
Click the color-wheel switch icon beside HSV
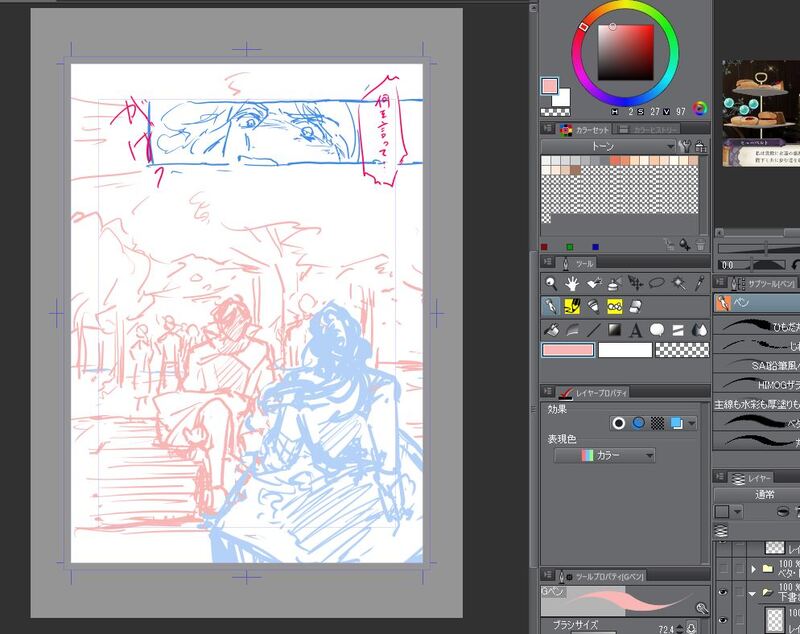(x=700, y=108)
